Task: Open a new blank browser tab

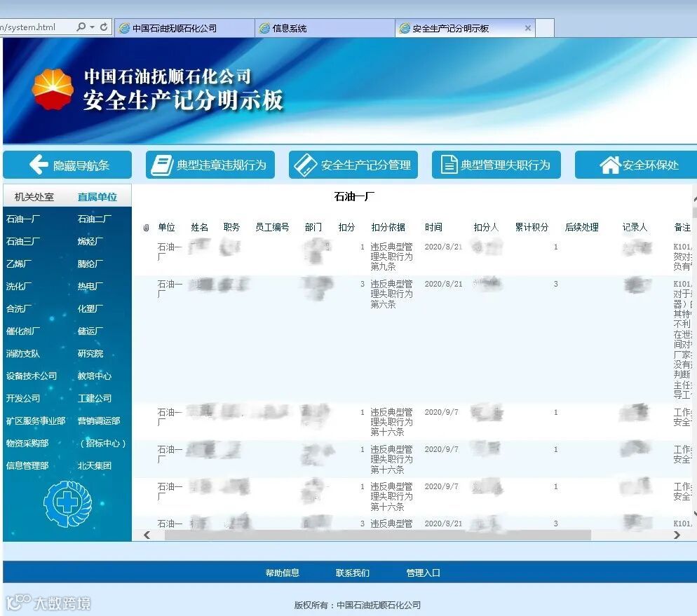Action: [545, 28]
